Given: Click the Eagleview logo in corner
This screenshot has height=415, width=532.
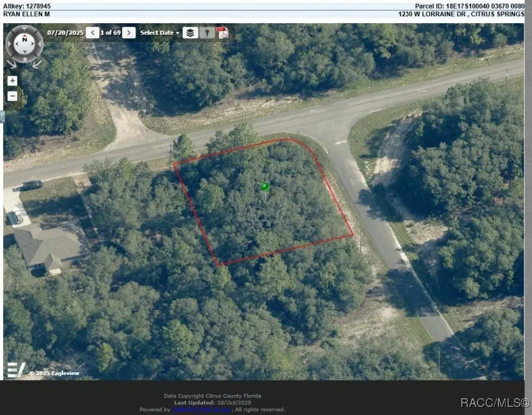Looking at the screenshot, I should coord(16,370).
